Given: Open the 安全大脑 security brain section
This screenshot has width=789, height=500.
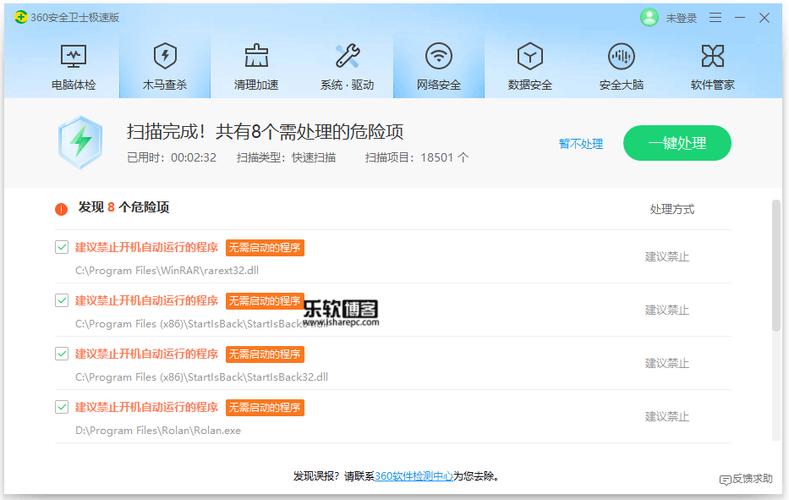Looking at the screenshot, I should tap(621, 67).
